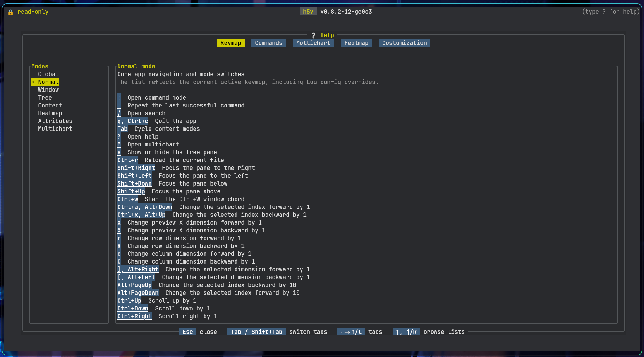The image size is (644, 357).
Task: Select Tree in the Modes list
Action: pyautogui.click(x=45, y=98)
